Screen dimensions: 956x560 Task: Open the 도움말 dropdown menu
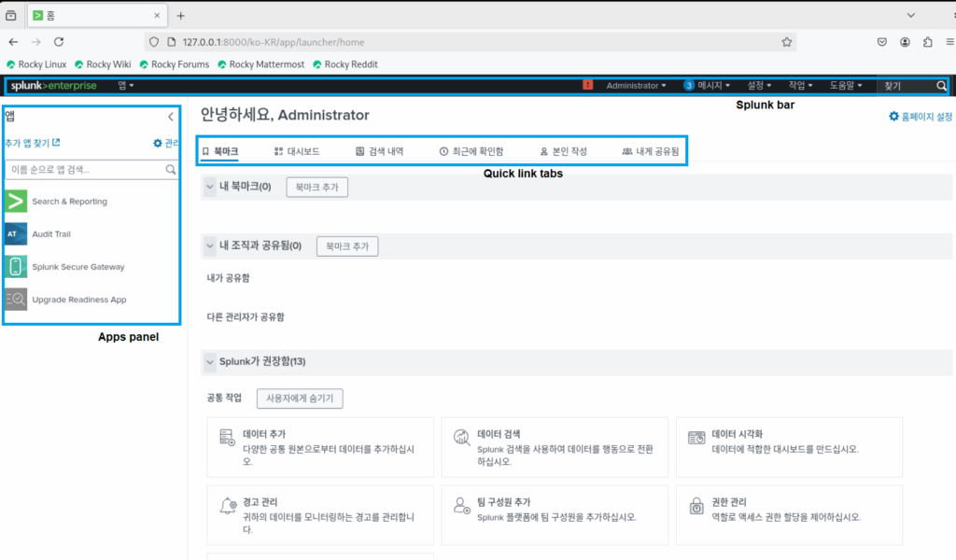846,85
